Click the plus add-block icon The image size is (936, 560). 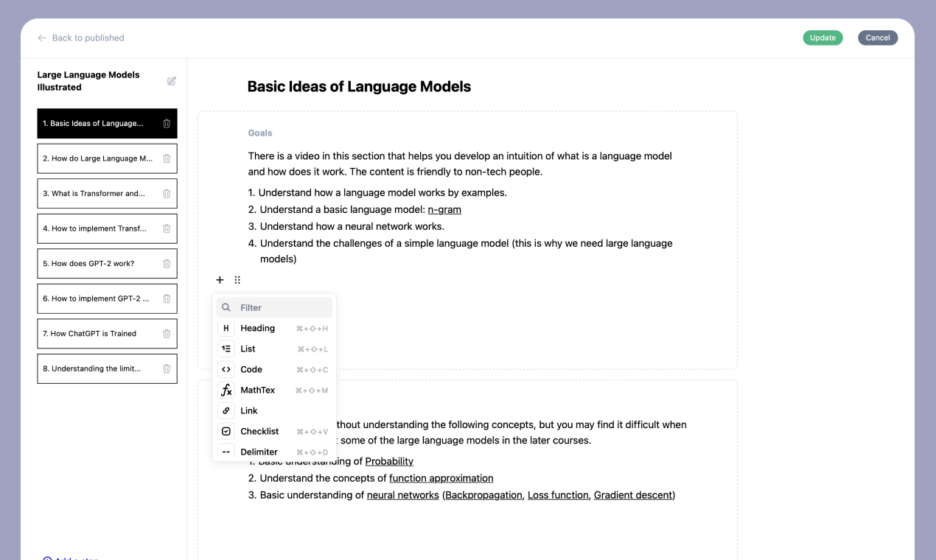tap(220, 280)
